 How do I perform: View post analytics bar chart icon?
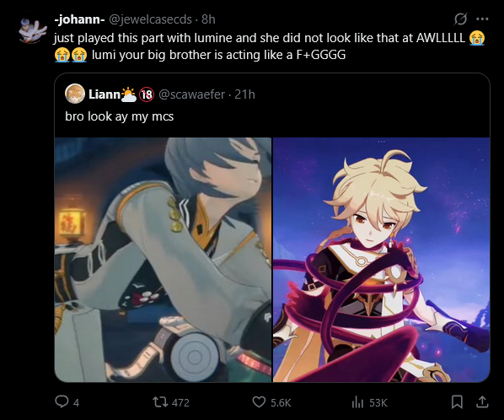pos(357,402)
